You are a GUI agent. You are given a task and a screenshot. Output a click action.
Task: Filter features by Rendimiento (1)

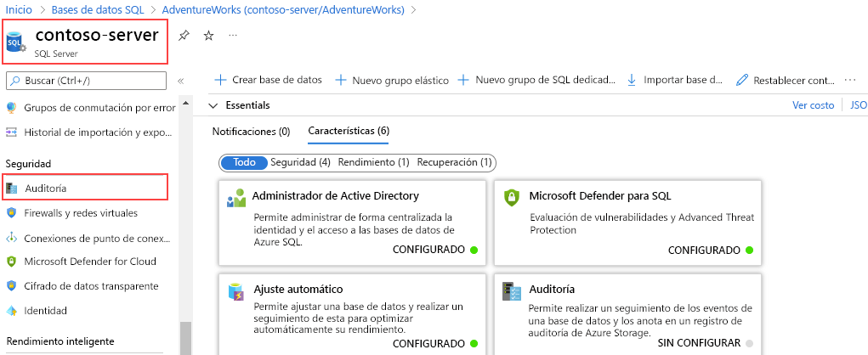click(374, 162)
